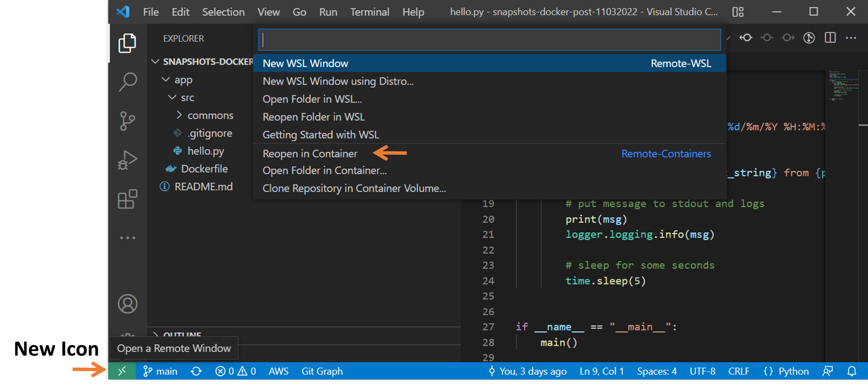868x385 pixels.
Task: Click the git blame 'You, 3 days ago' status
Action: tap(528, 371)
